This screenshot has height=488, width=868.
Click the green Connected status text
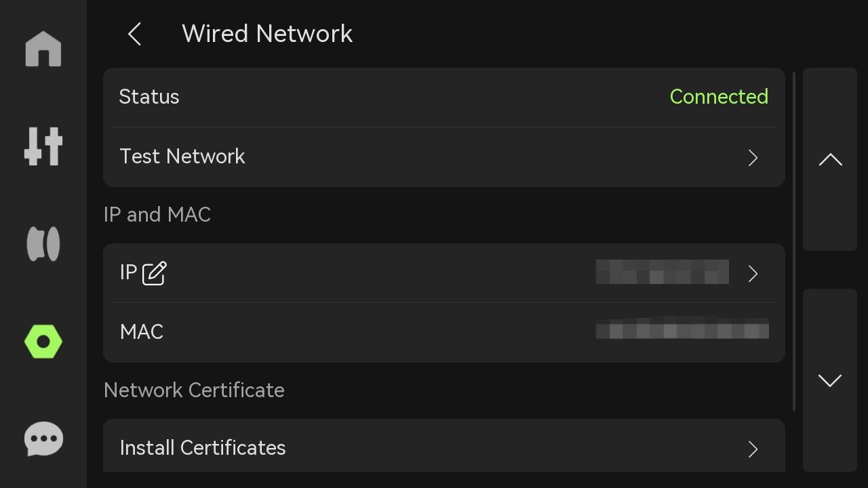[719, 97]
